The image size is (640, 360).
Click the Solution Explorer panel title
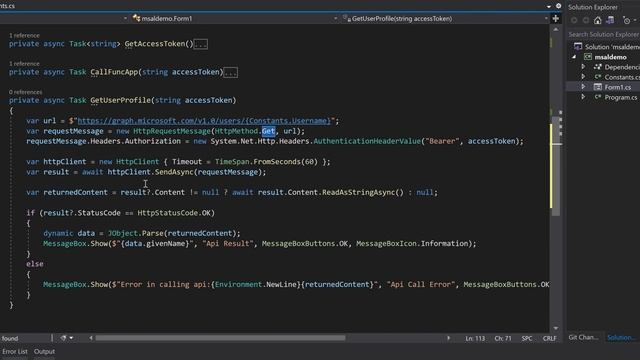pyautogui.click(x=593, y=7)
